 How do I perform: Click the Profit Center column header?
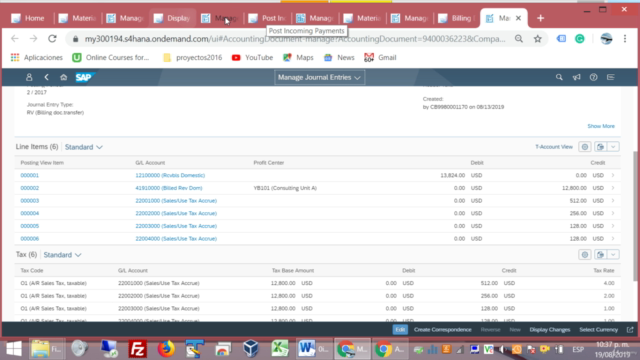pos(269,162)
